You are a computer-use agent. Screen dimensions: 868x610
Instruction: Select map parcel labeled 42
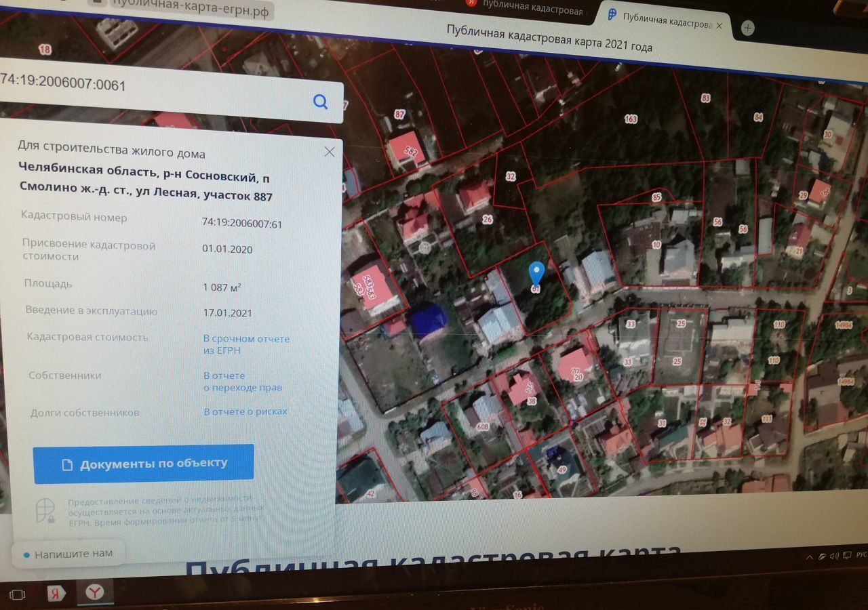(370, 493)
